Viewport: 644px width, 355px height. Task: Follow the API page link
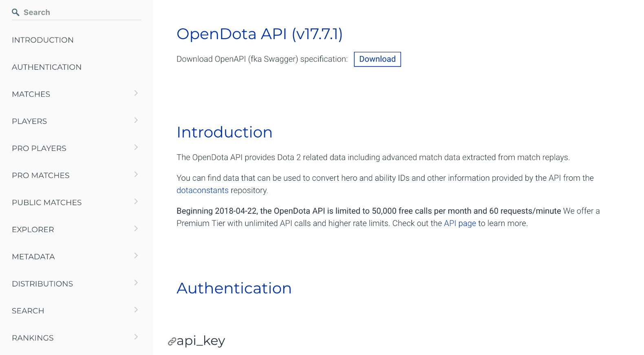coord(460,223)
